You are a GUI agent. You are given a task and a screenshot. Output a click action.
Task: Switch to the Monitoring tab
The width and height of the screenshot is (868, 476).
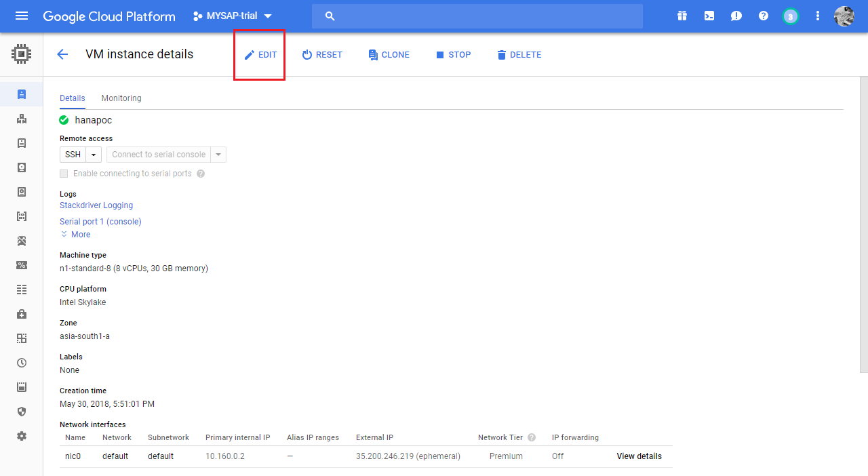(x=121, y=98)
